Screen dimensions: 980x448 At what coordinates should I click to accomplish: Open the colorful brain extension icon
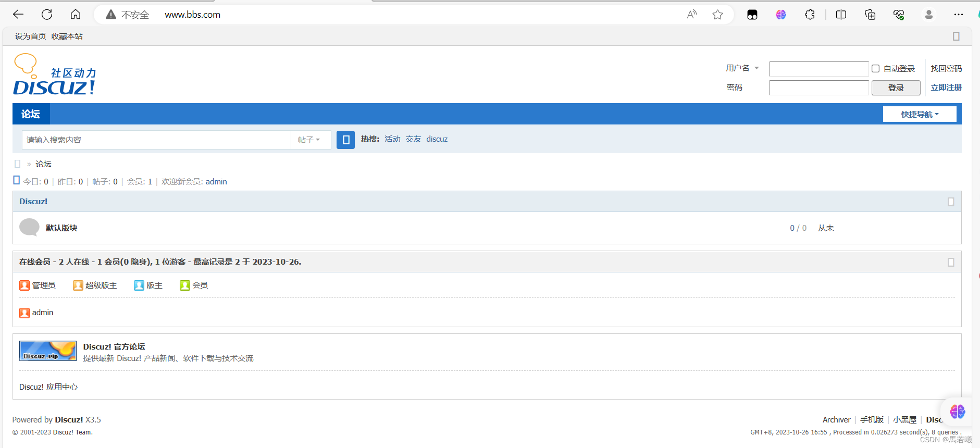click(x=781, y=15)
